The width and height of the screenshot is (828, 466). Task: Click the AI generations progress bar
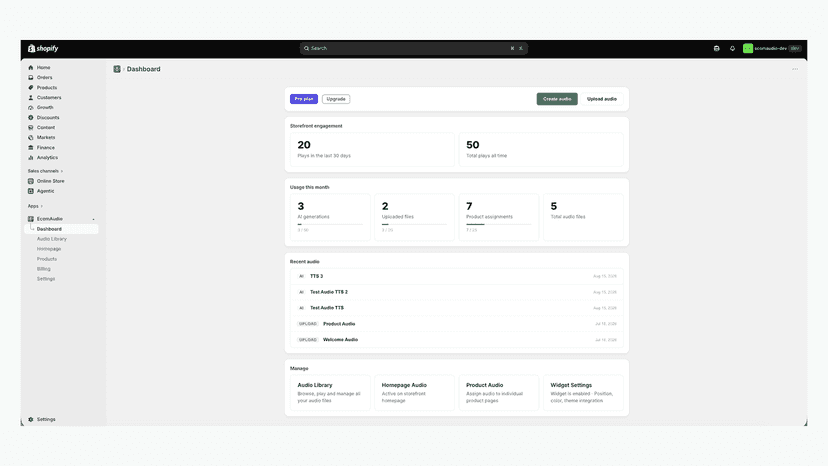coord(330,225)
